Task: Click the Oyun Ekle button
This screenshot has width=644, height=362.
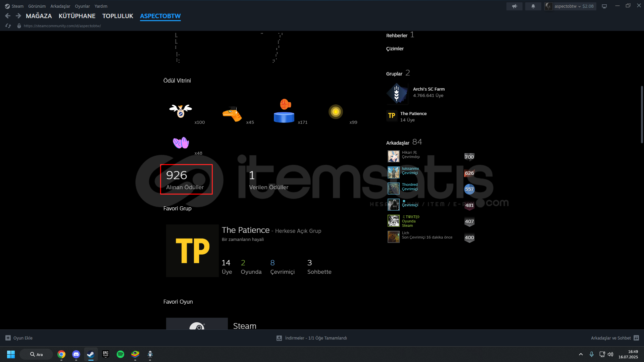Action: point(19,338)
